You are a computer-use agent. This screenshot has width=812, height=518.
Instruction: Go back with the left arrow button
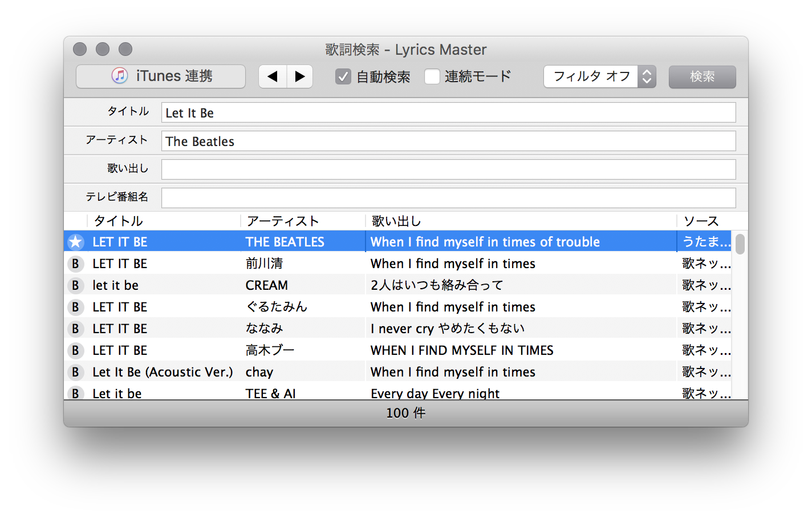click(x=273, y=76)
